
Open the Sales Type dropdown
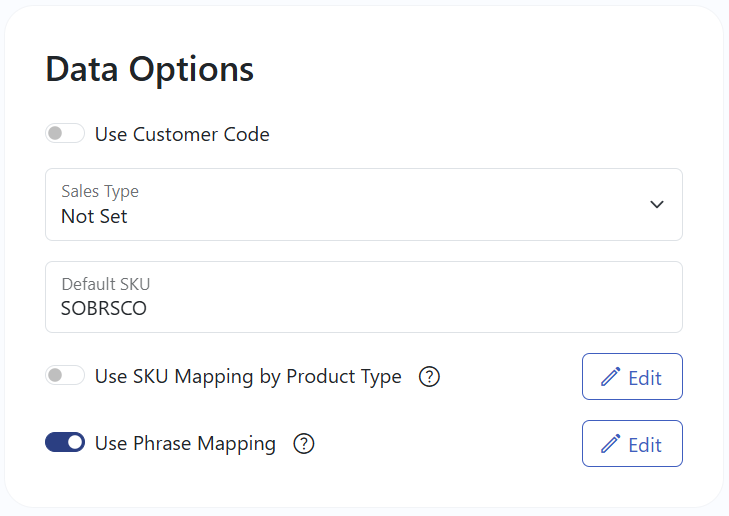[364, 204]
